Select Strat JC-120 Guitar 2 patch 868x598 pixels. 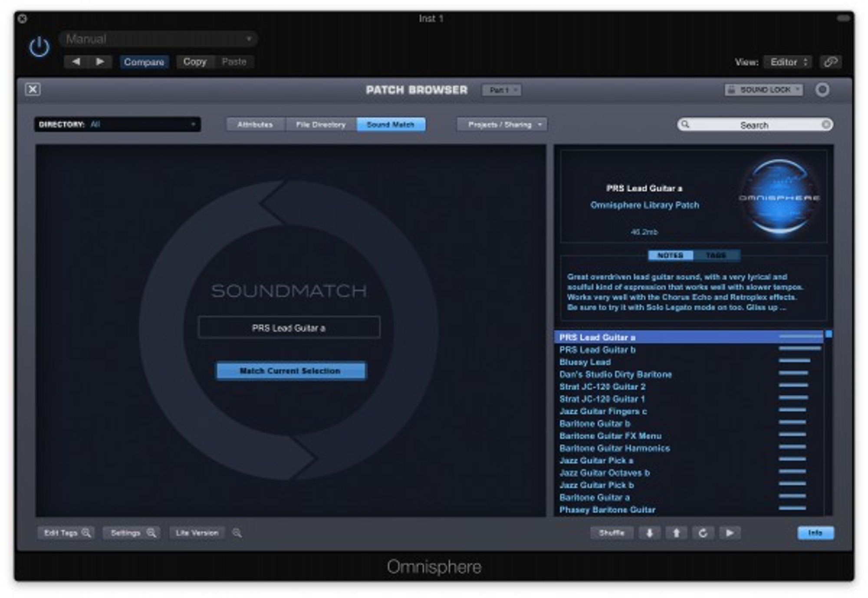click(689, 387)
